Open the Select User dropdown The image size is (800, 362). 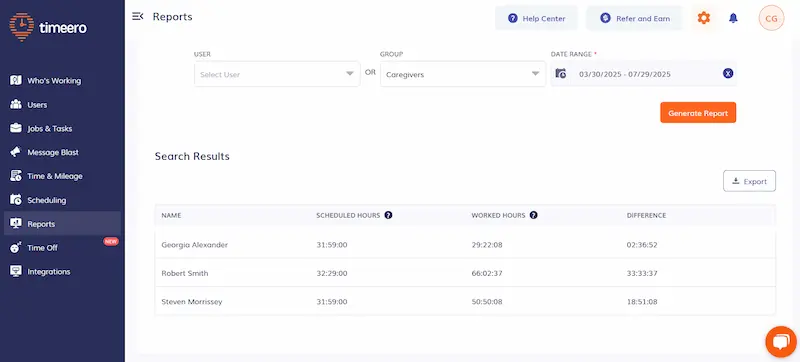(277, 74)
